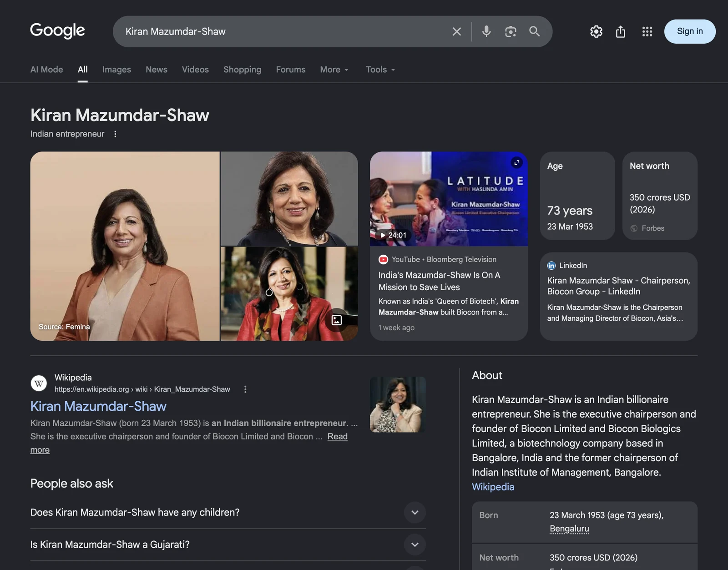Click the Wikipedia result URL breadcrumb
728x570 pixels.
[x=142, y=389]
